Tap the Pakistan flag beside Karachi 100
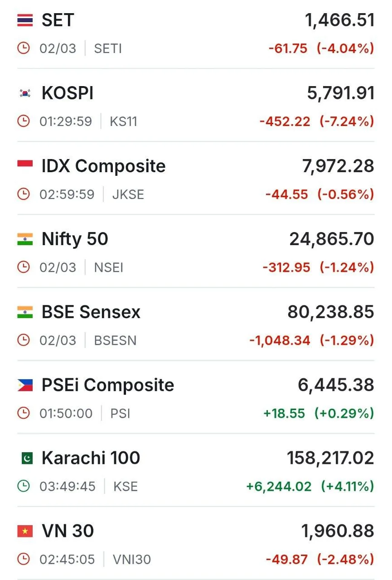 [x=26, y=459]
